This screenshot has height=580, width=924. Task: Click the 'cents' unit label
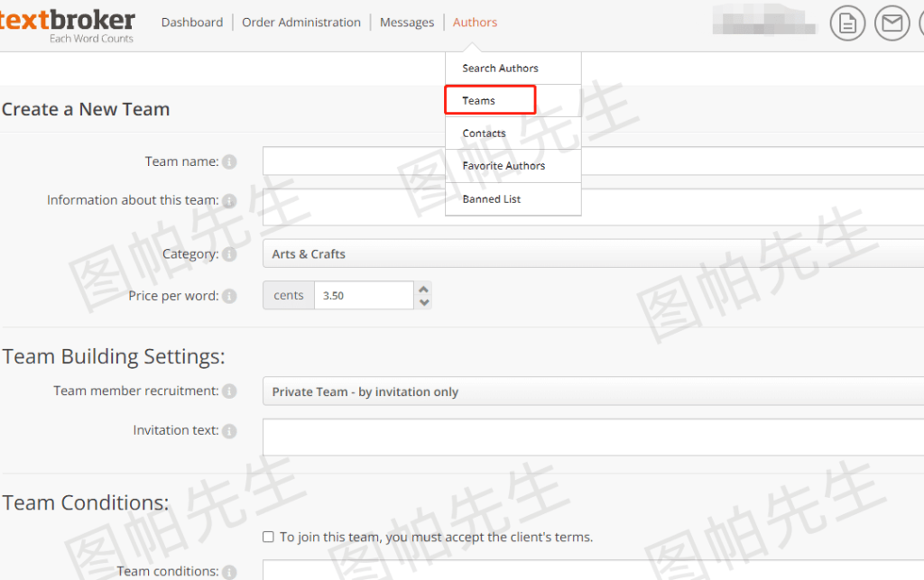[x=289, y=295]
